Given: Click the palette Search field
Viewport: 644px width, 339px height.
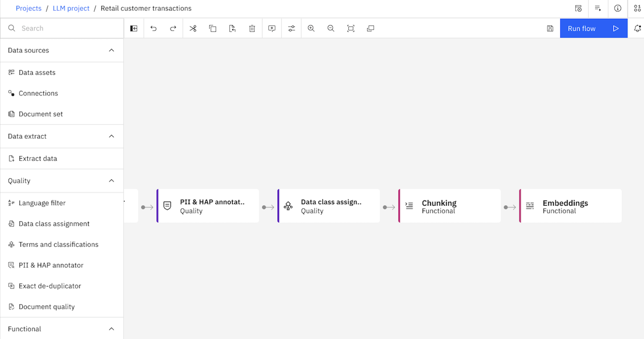Looking at the screenshot, I should pyautogui.click(x=67, y=28).
